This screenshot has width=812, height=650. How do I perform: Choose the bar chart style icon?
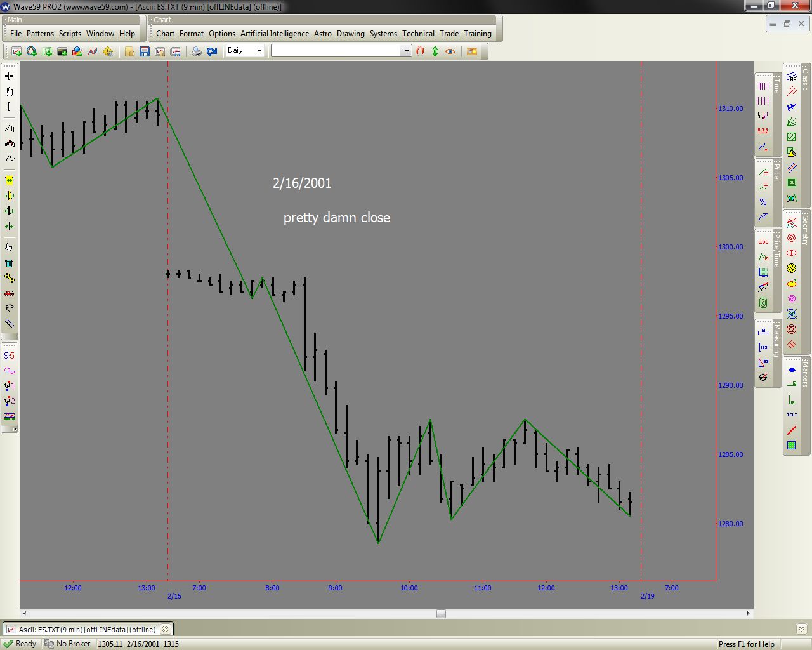coord(10,128)
